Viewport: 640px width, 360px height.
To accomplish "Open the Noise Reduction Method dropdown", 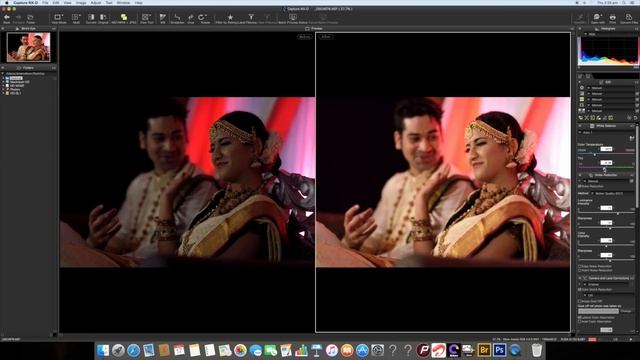I will click(x=612, y=193).
